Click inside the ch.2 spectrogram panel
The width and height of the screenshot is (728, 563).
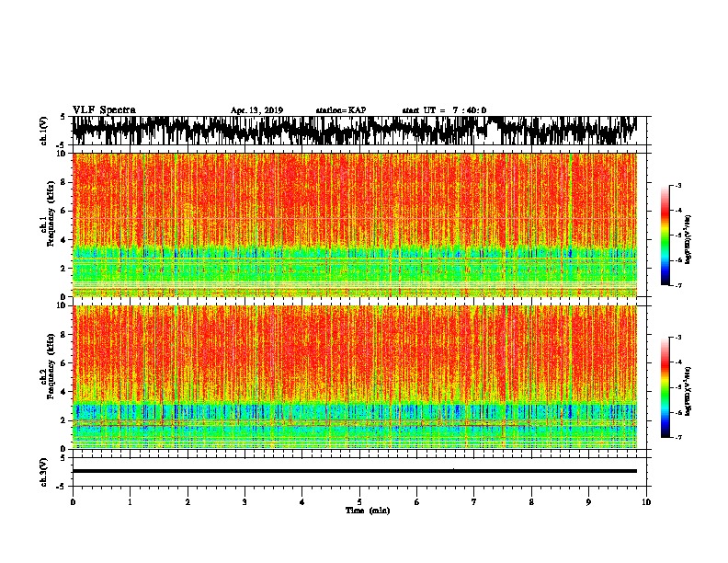[x=355, y=377]
